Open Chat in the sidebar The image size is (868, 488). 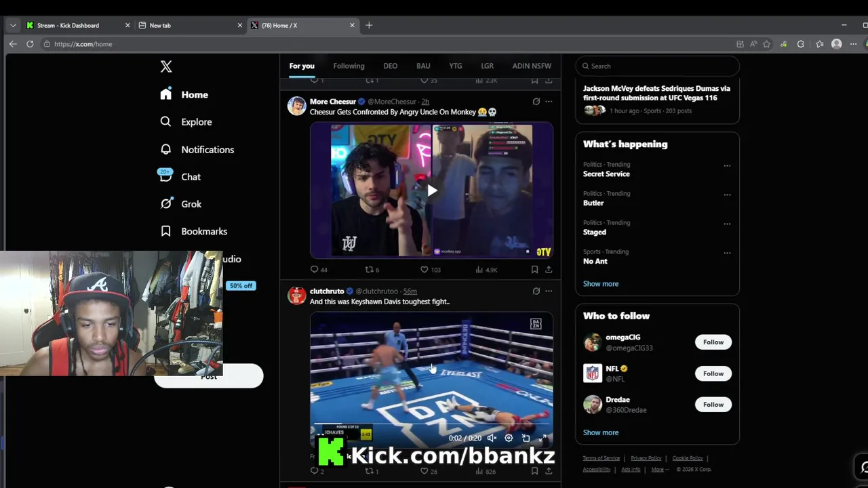(180, 177)
